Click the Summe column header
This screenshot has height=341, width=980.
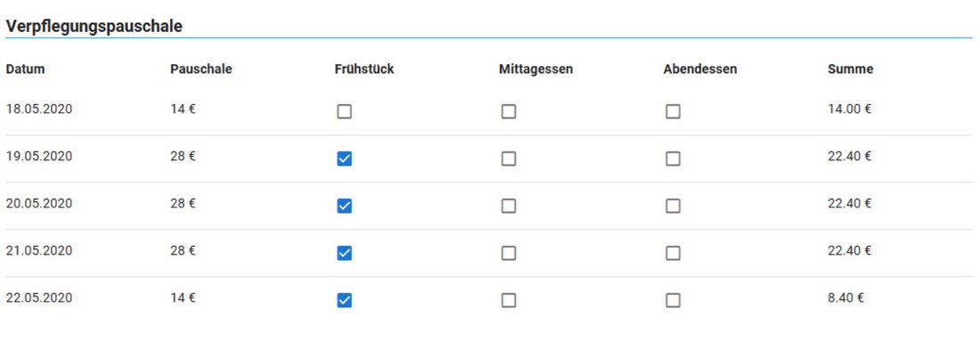pyautogui.click(x=850, y=69)
